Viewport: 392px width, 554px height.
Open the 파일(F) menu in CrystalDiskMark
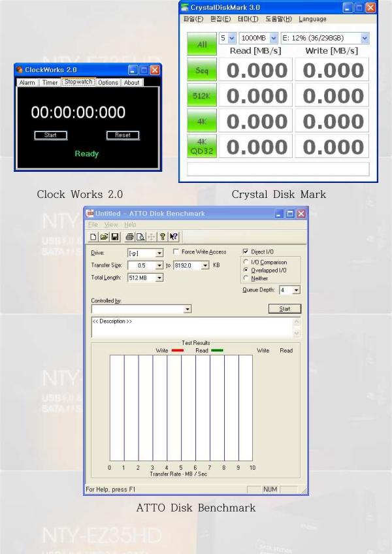(x=193, y=19)
